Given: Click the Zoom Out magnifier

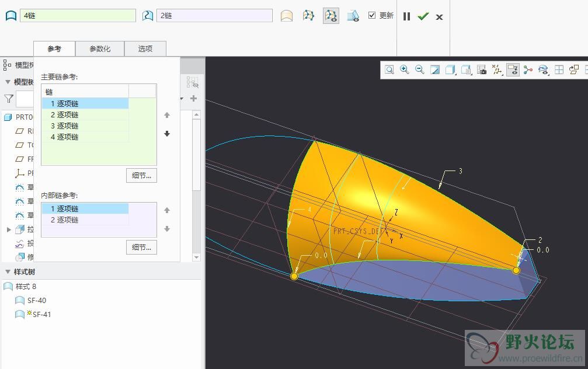Looking at the screenshot, I should (420, 69).
